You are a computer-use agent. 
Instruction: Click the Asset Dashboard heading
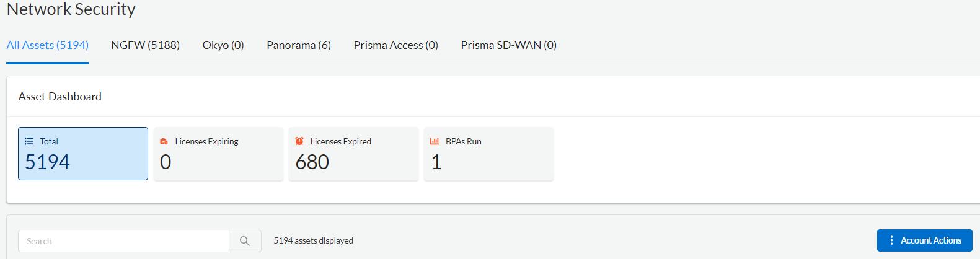click(60, 97)
